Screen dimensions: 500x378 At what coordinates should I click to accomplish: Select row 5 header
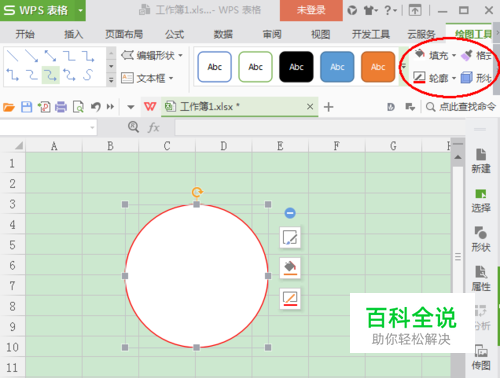(12, 245)
